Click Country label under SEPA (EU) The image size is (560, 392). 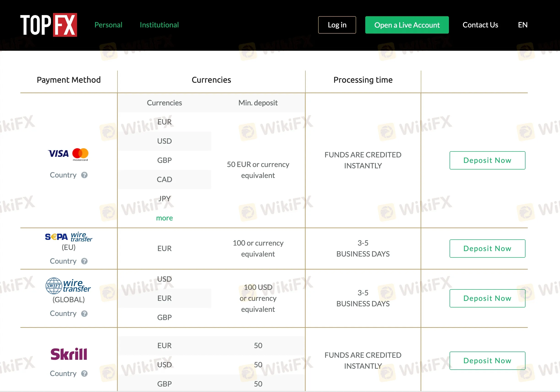pos(63,261)
